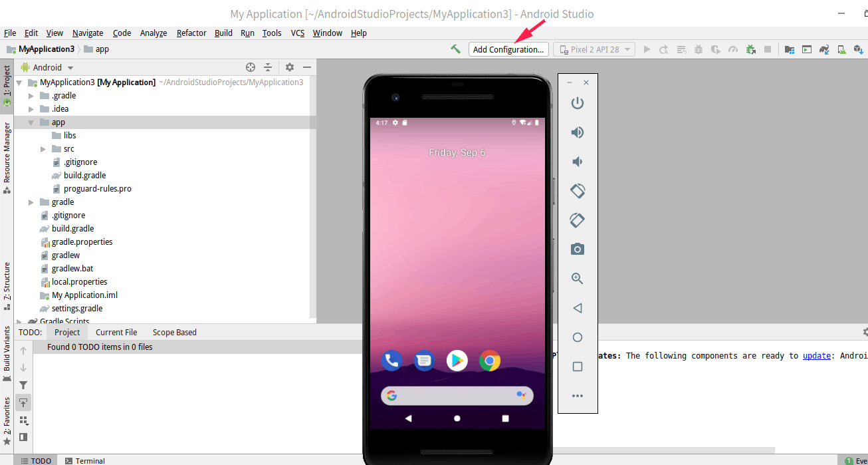Click the Run with Coverage shield icon

pyautogui.click(x=716, y=49)
